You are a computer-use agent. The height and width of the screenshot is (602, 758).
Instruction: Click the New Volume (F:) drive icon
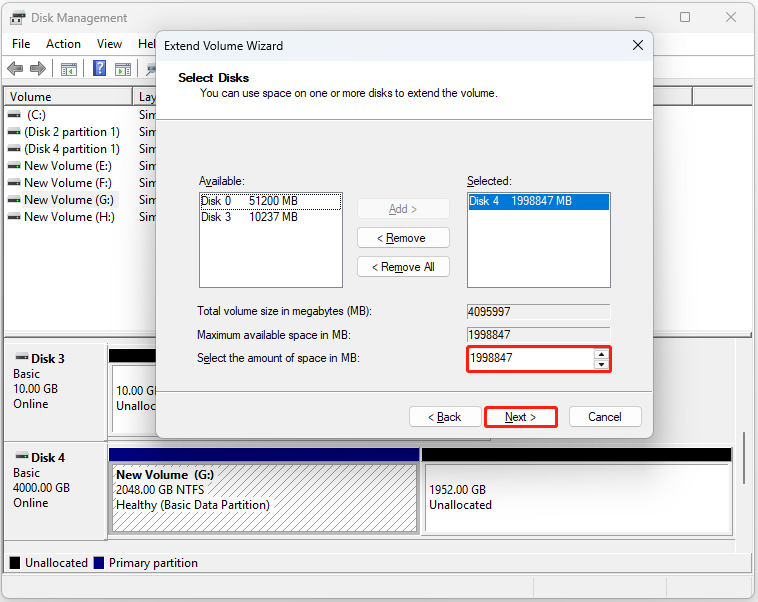tap(15, 183)
